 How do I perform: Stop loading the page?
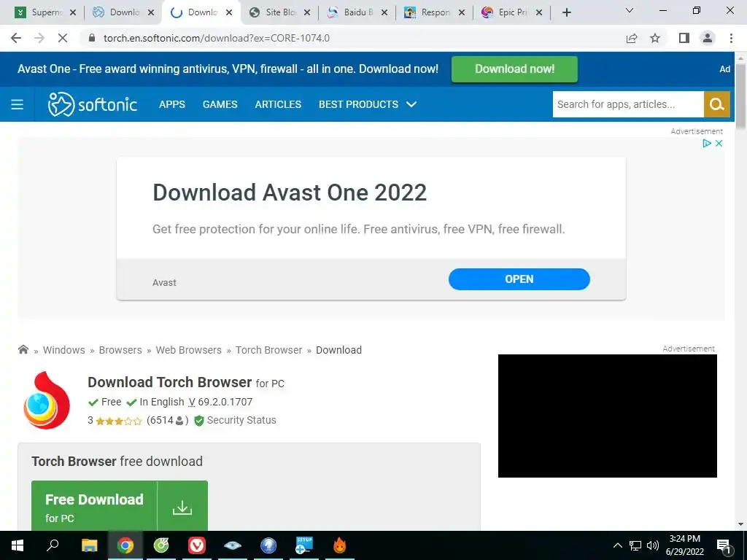[x=63, y=38]
